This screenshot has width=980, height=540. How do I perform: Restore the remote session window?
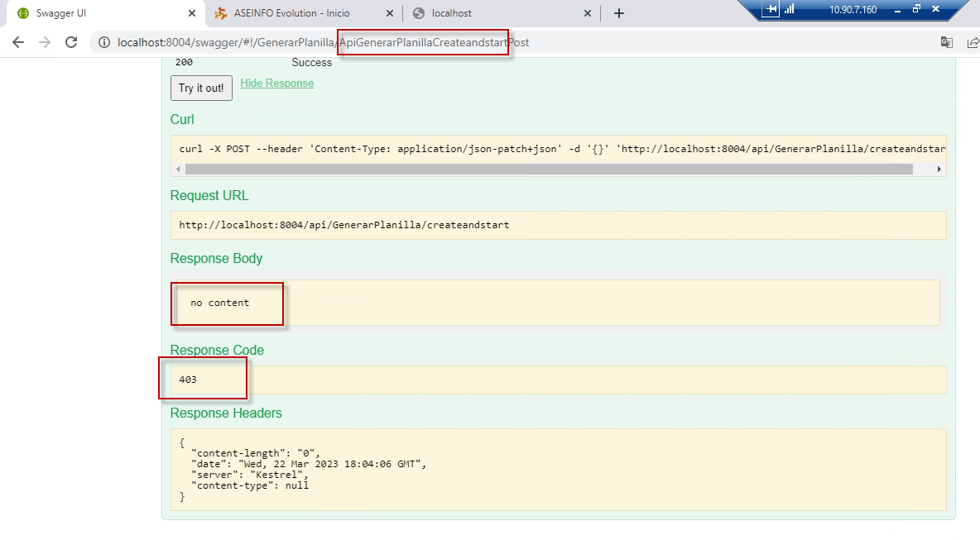pos(916,9)
